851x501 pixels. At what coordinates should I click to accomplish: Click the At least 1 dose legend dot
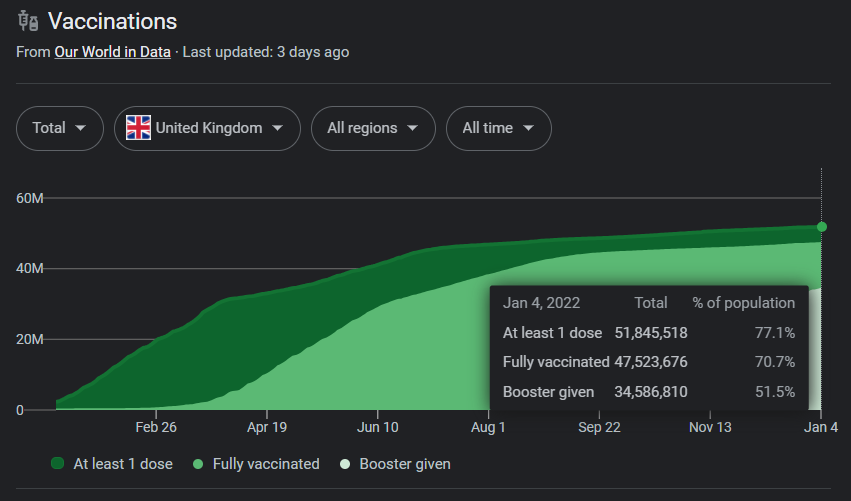point(58,464)
